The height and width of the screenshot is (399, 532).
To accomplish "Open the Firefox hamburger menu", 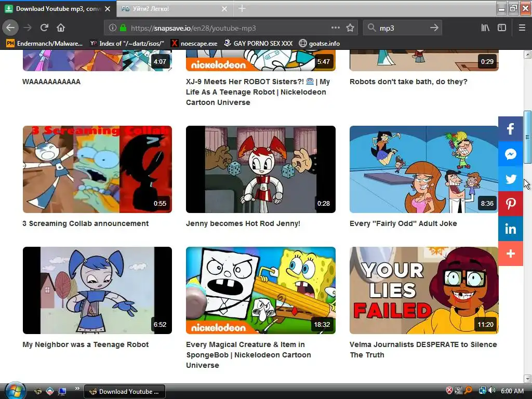I will click(x=522, y=28).
